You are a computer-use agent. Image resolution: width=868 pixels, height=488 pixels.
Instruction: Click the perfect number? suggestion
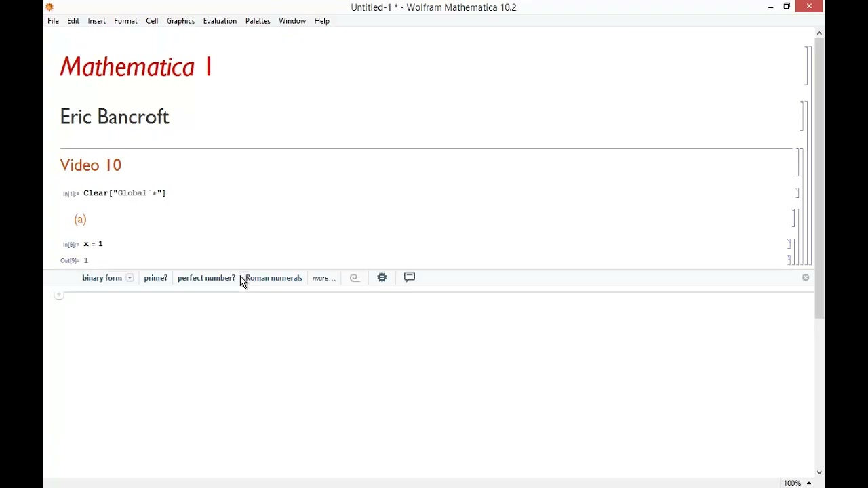point(206,278)
